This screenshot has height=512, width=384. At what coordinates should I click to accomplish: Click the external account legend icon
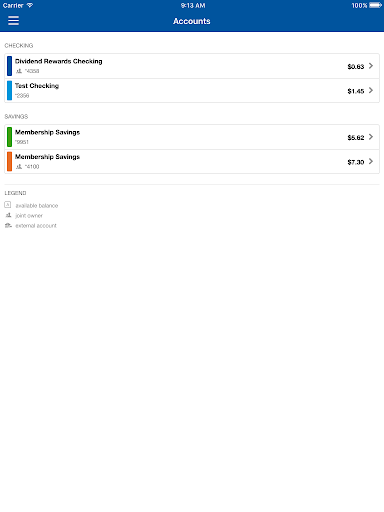(x=8, y=226)
